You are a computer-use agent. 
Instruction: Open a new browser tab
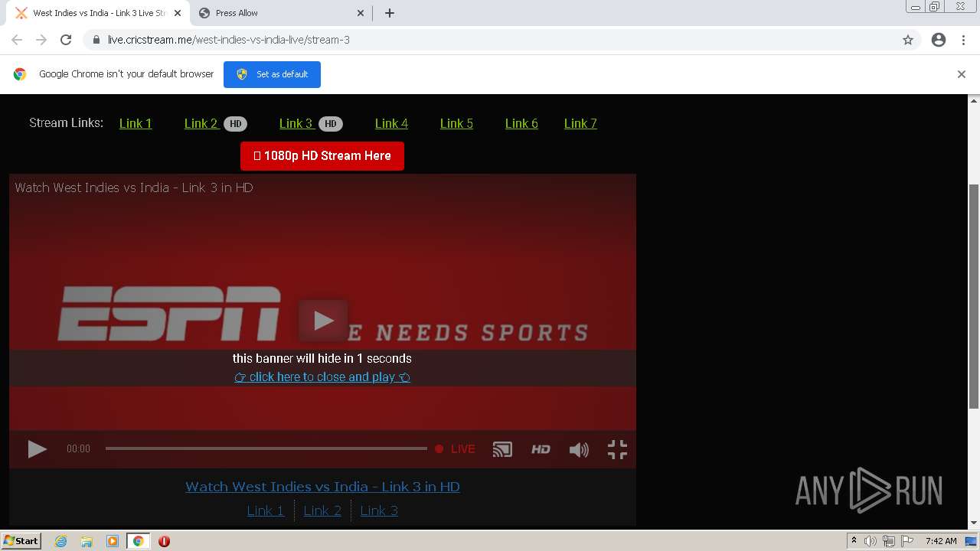coord(390,13)
